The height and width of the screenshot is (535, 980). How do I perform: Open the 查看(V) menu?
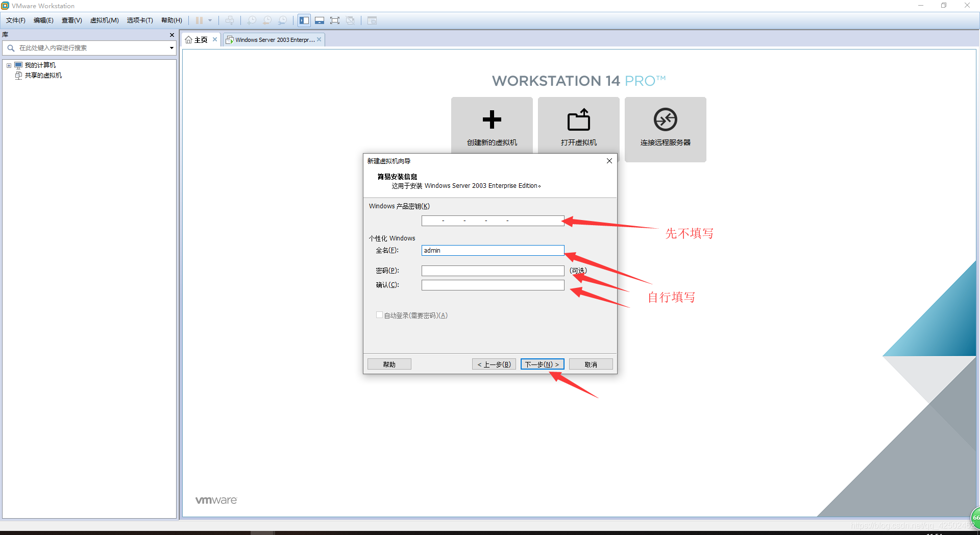pyautogui.click(x=72, y=20)
